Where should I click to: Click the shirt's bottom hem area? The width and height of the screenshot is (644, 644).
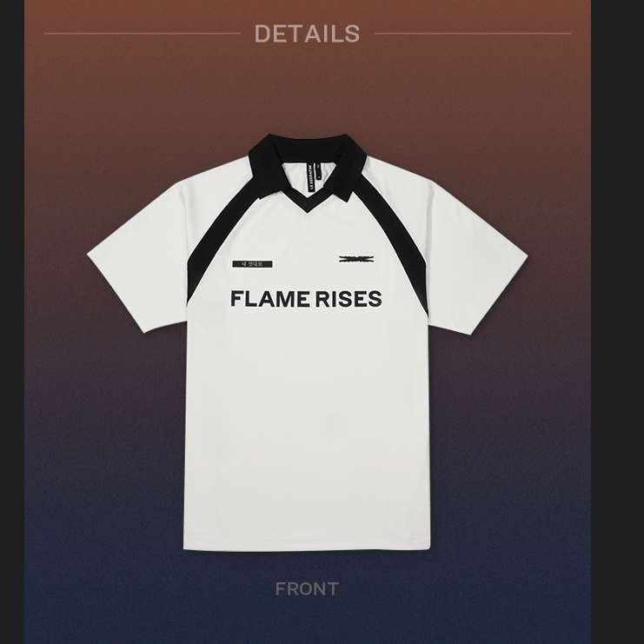pyautogui.click(x=307, y=544)
